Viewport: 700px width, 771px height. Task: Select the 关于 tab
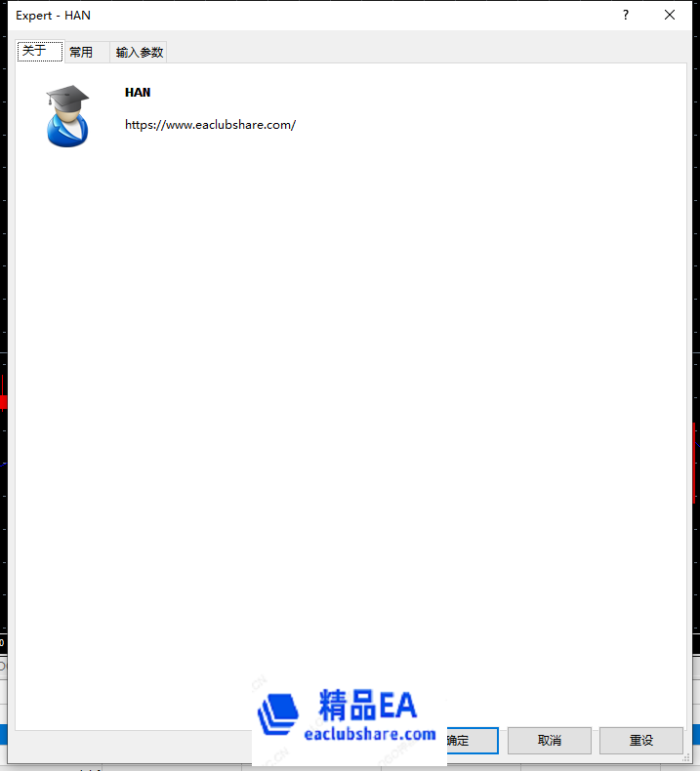(40, 51)
